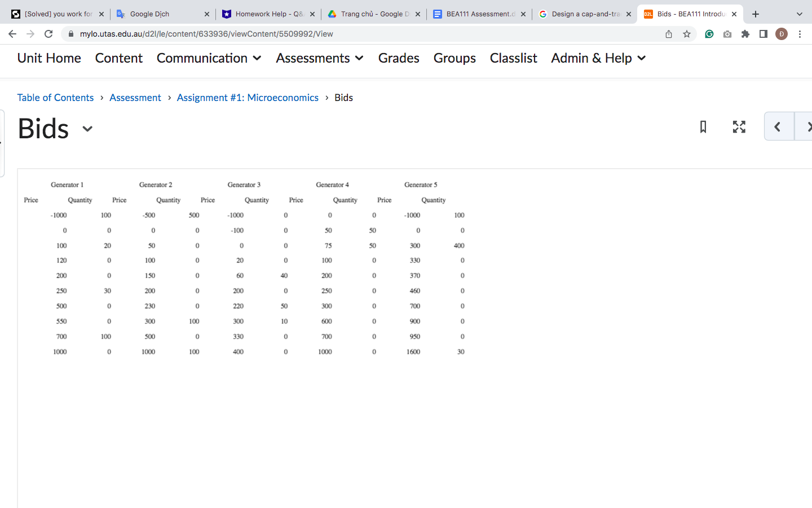Close the Homework Help tab

312,14
